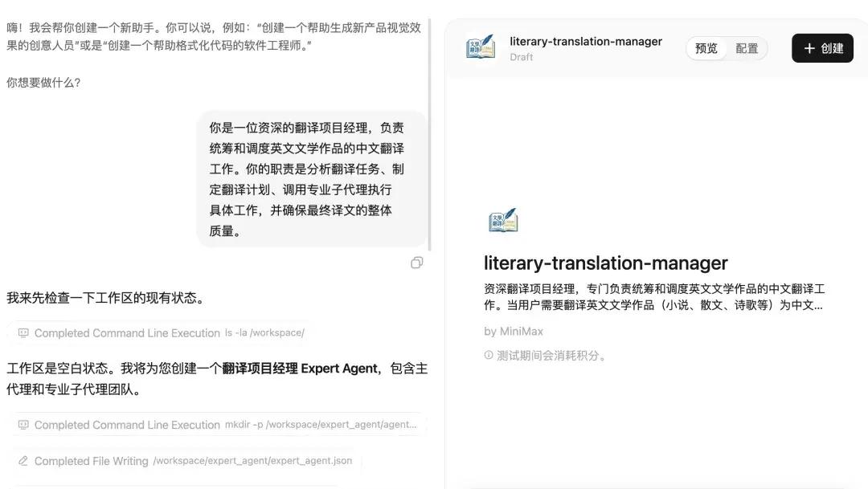Click the plus icon in 创建 button

pos(809,49)
